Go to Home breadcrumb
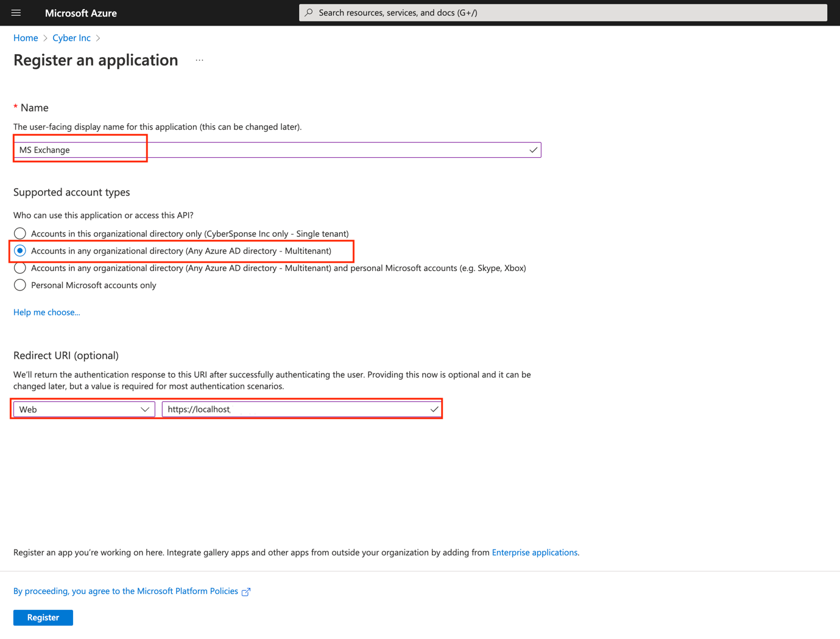This screenshot has height=639, width=840. click(x=26, y=38)
